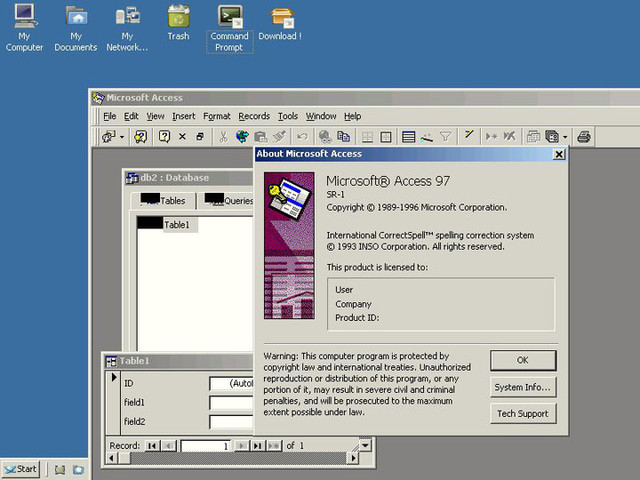Click the System Info... button
This screenshot has width=640, height=480.
pos(523,387)
